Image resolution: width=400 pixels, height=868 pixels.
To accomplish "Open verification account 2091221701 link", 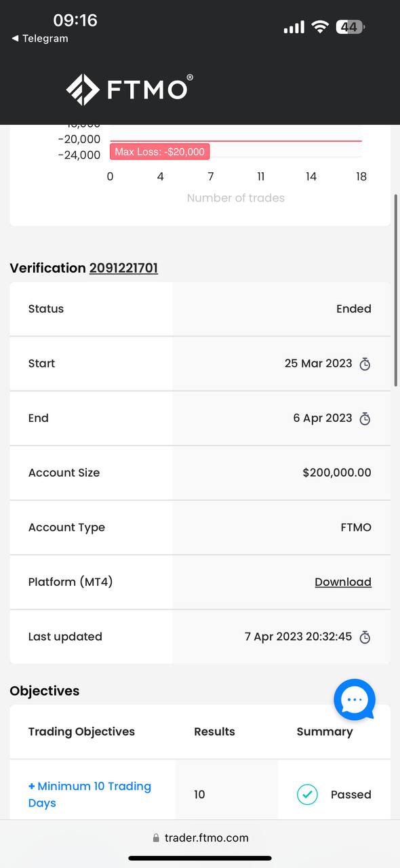I will (x=123, y=268).
